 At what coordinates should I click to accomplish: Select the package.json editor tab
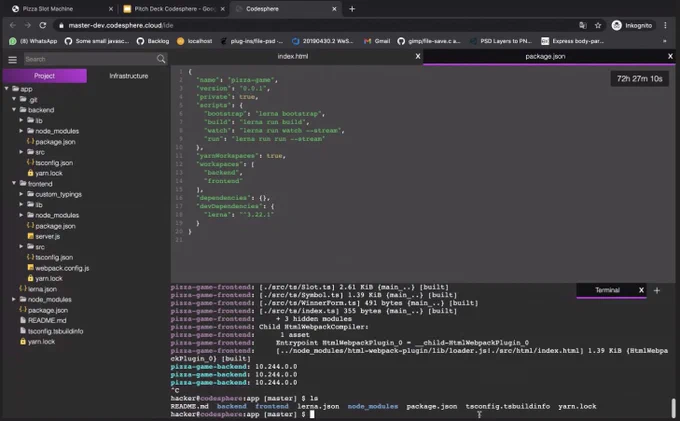point(545,56)
